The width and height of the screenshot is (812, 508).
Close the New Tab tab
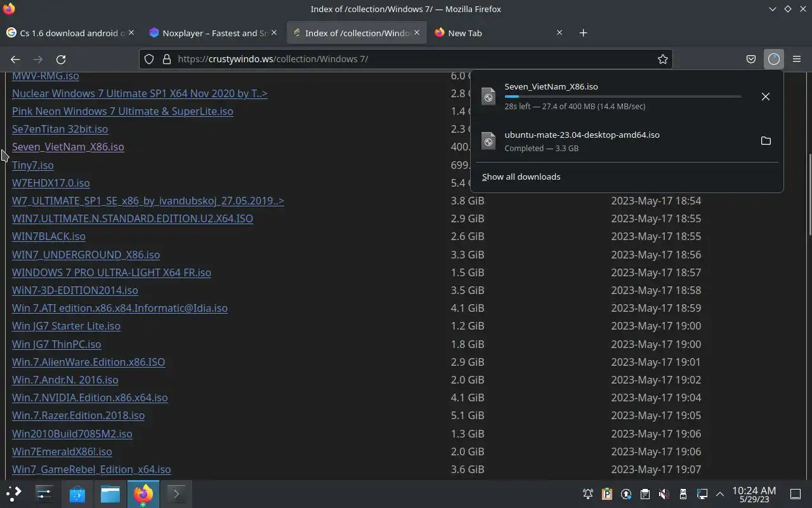[559, 32]
